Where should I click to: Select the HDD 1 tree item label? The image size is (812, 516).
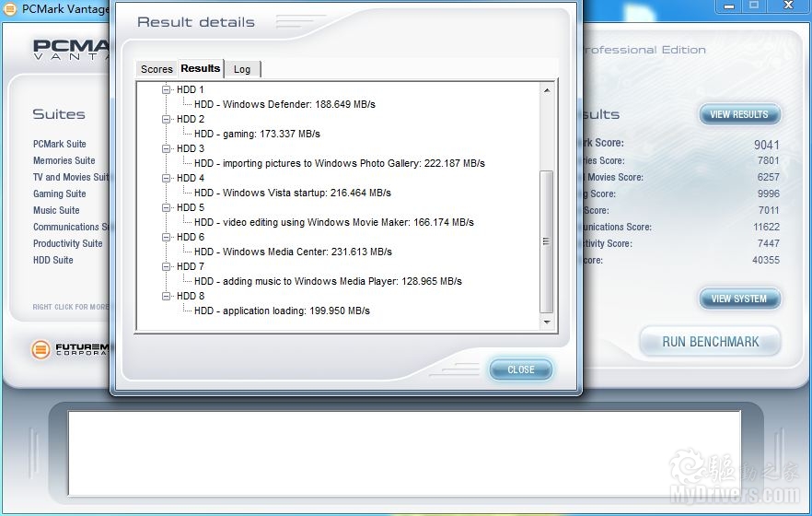coord(190,89)
